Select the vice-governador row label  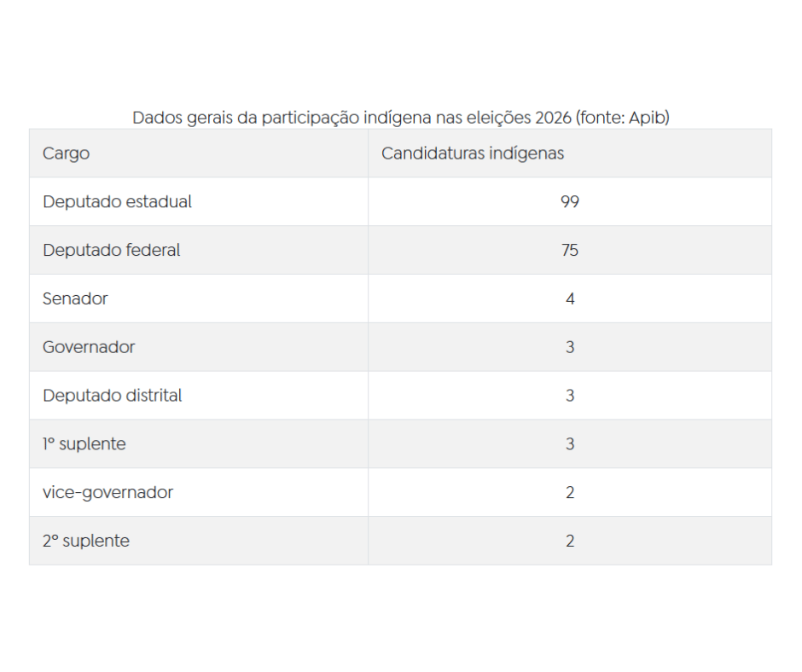(x=108, y=493)
